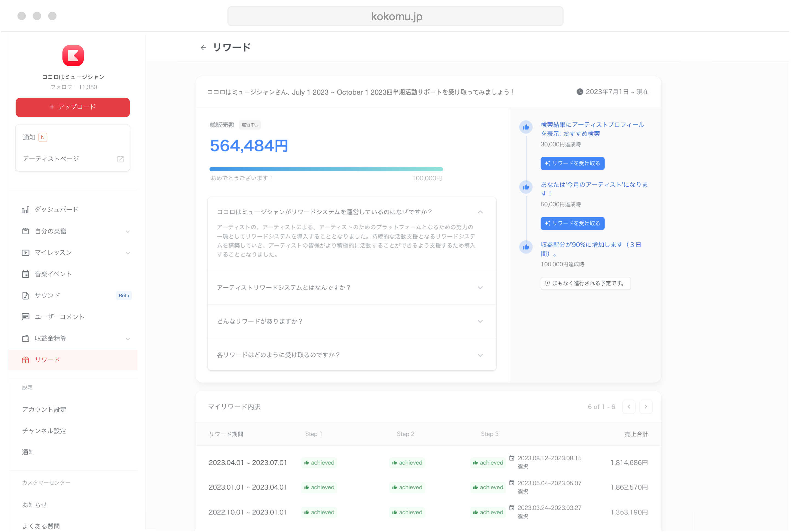Click the red Kokomu logo
Screen dimensions: 791x532
coord(73,56)
